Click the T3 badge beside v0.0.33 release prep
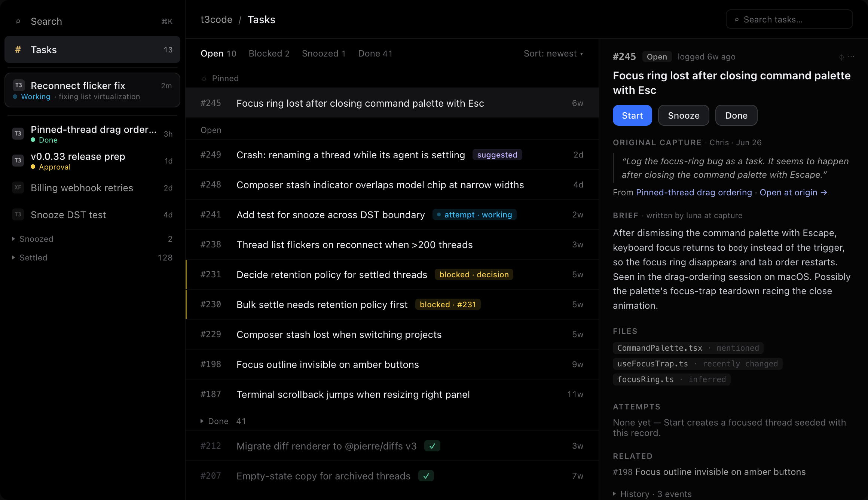This screenshot has height=500, width=868. [18, 161]
